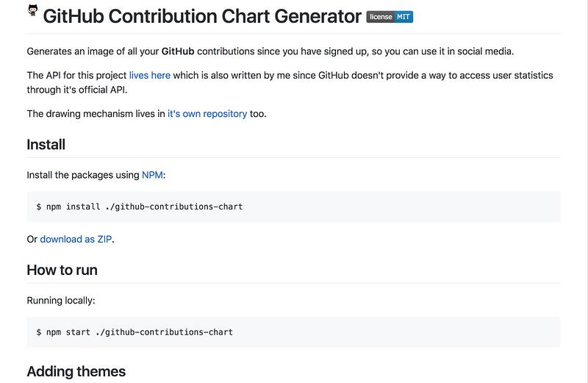Click the 'Install the packages using' text
The image size is (588, 383).
point(83,175)
